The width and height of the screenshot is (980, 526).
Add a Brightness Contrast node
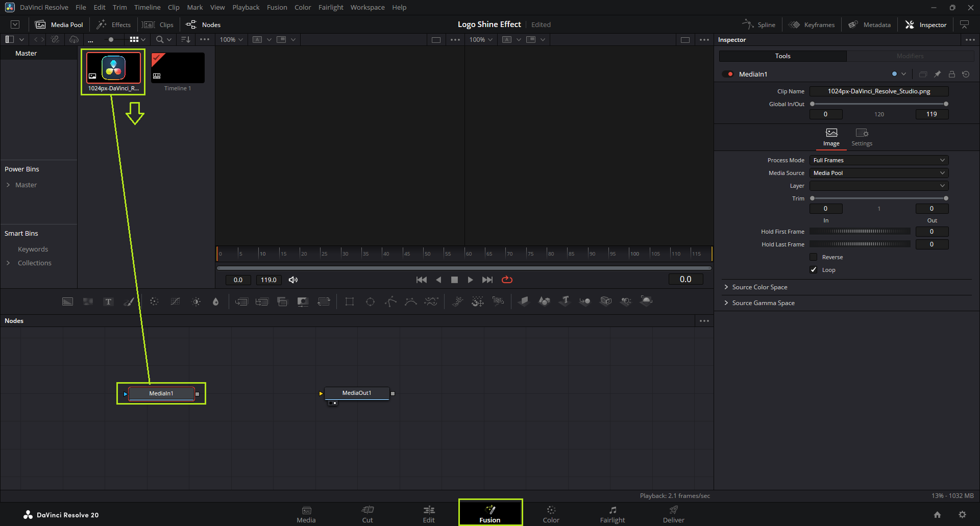click(x=196, y=302)
